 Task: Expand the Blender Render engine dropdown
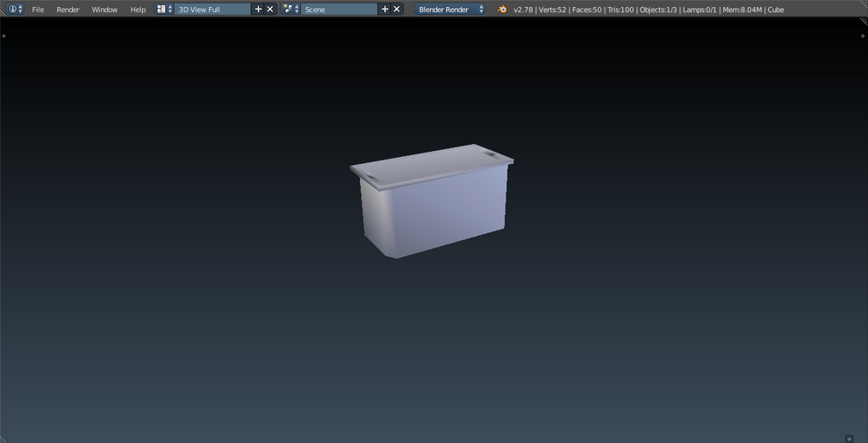pos(450,10)
